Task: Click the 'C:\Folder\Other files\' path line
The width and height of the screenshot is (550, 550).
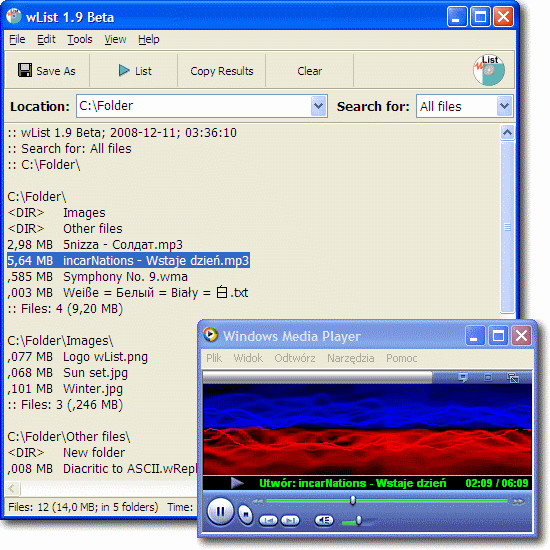Action: click(69, 437)
